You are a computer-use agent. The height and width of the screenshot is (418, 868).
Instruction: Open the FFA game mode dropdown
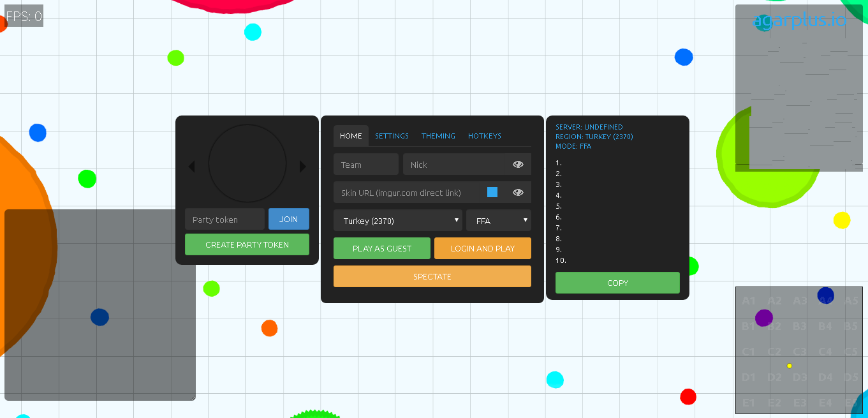(499, 221)
